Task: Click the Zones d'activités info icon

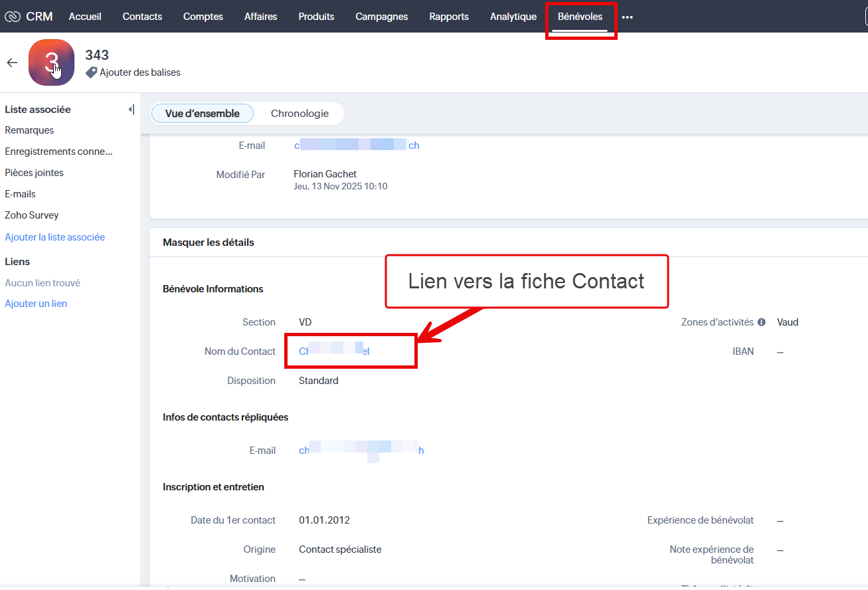Action: (762, 322)
